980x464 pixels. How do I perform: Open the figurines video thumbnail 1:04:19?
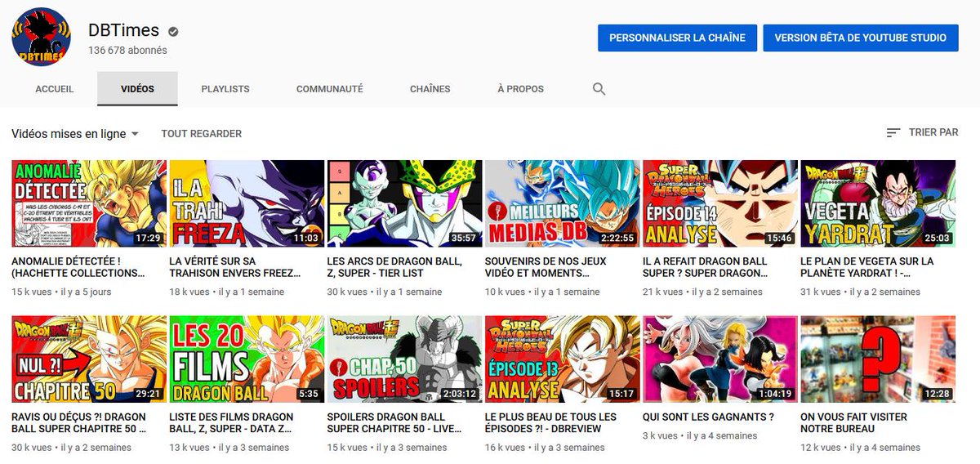point(720,359)
